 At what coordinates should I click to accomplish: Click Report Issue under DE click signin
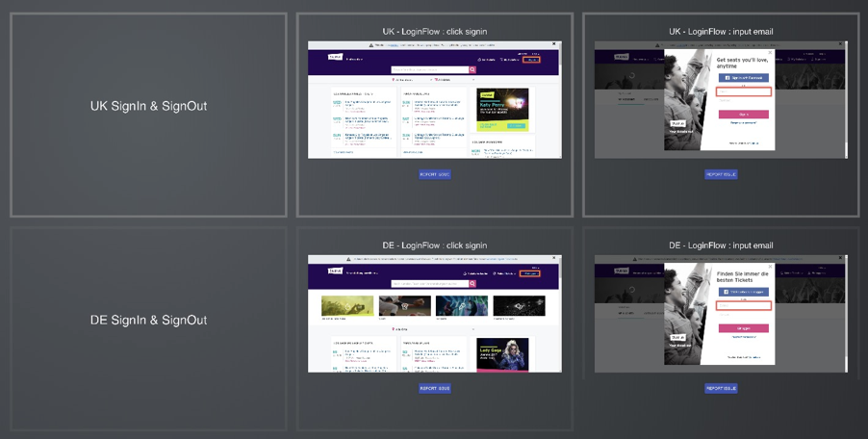tap(435, 388)
